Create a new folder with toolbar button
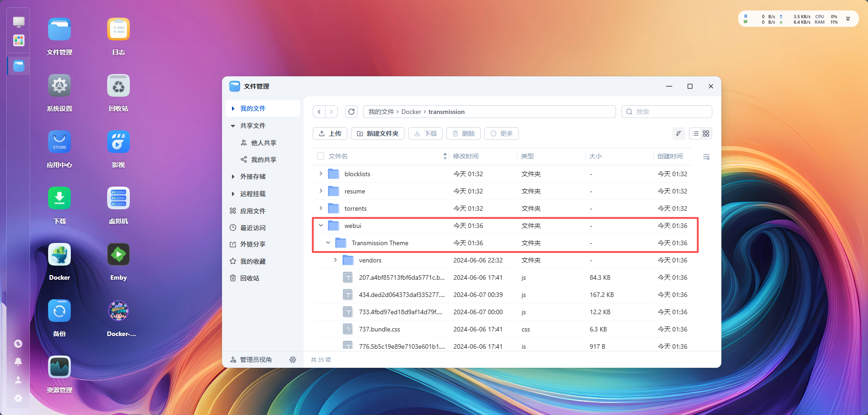Screen dimensions: 868x415 (x=378, y=133)
